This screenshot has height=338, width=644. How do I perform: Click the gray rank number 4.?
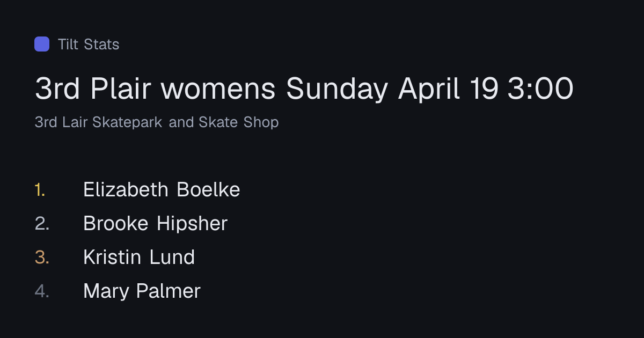(x=42, y=291)
